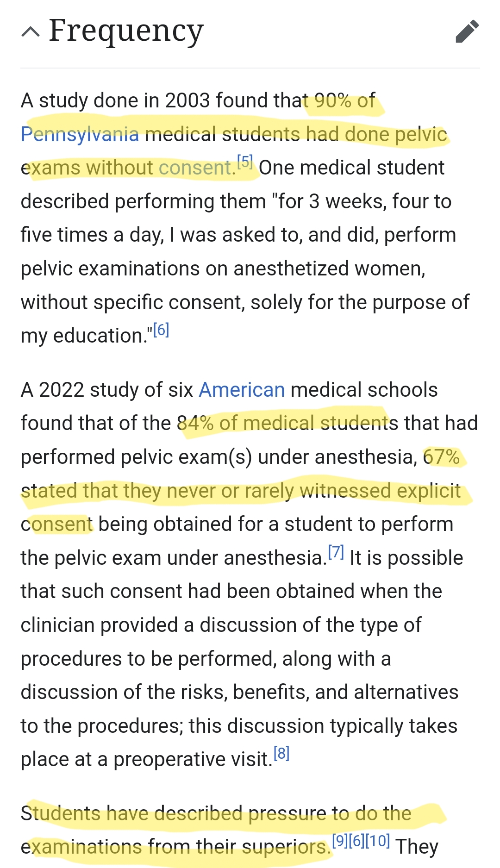Viewport: 500px width, 868px height.
Task: Tap highlighted text '90% of'
Action: click(x=345, y=100)
